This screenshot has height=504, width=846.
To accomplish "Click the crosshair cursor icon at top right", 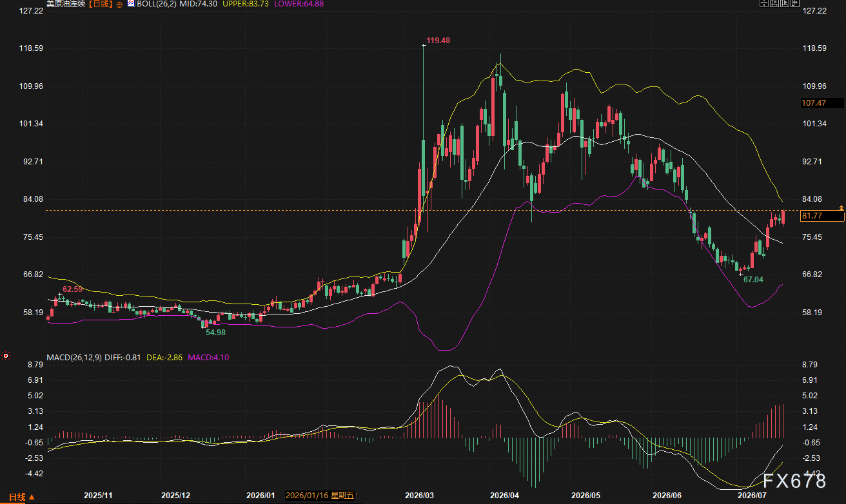I will coord(764,3).
